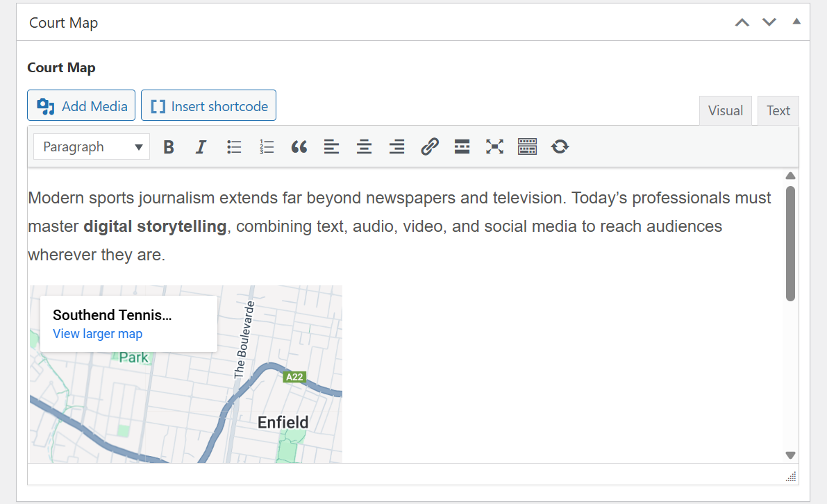Click the Add Media button
The image size is (827, 504).
point(82,106)
